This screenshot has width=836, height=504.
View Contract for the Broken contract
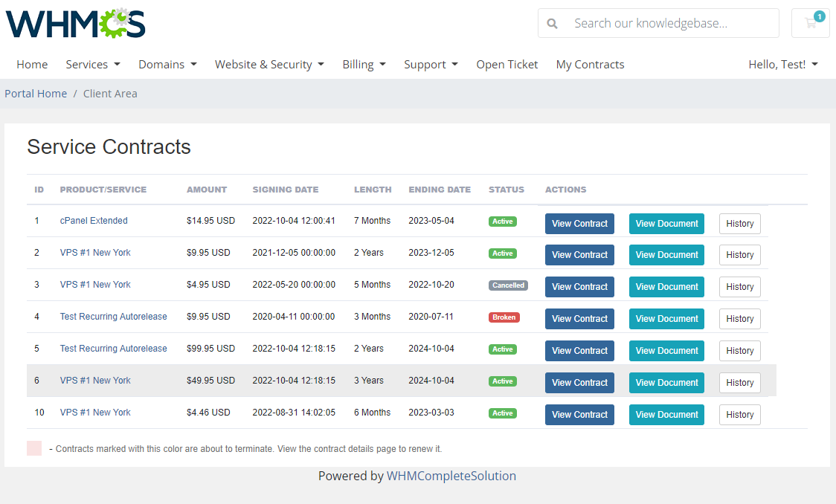579,319
